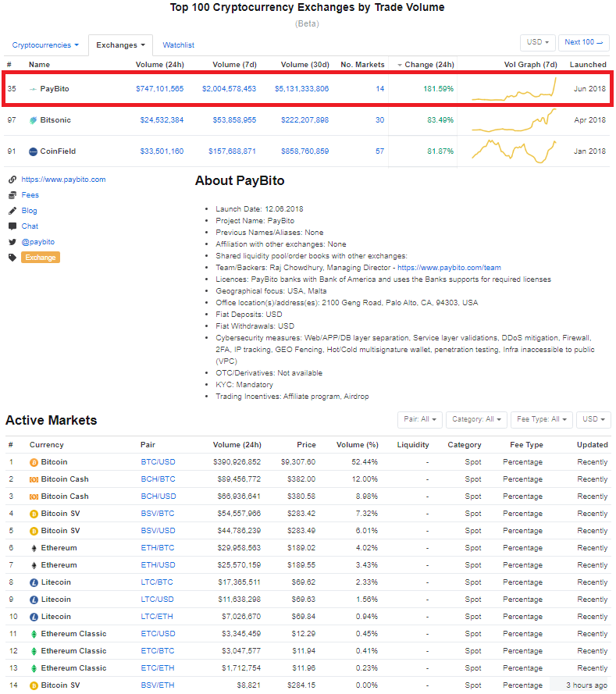616x694 pixels.
Task: Click the Ethereum icon in ETH/BTC row
Action: pos(34,548)
